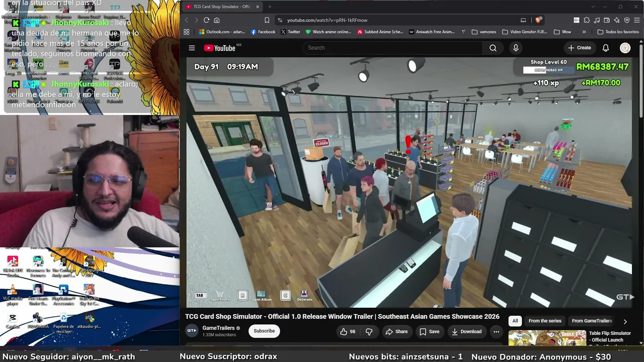
Task: Click the Create button on YouTube
Action: tap(579, 48)
